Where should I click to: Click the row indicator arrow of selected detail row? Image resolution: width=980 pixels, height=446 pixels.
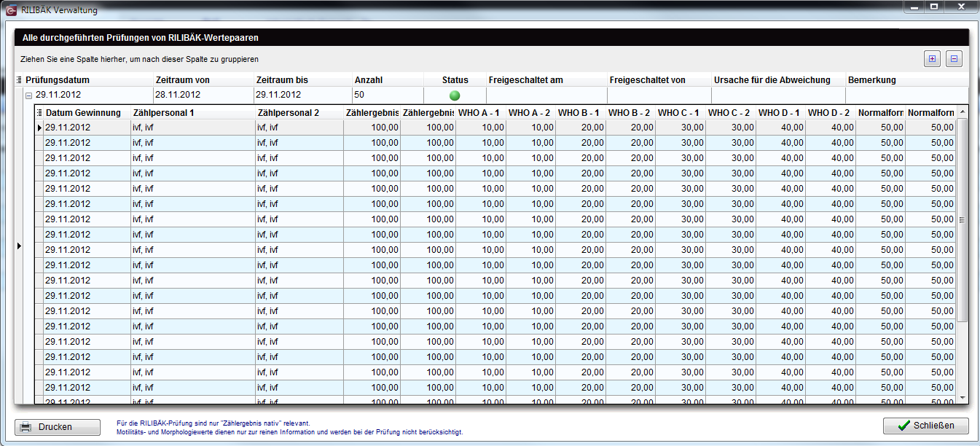(x=40, y=128)
